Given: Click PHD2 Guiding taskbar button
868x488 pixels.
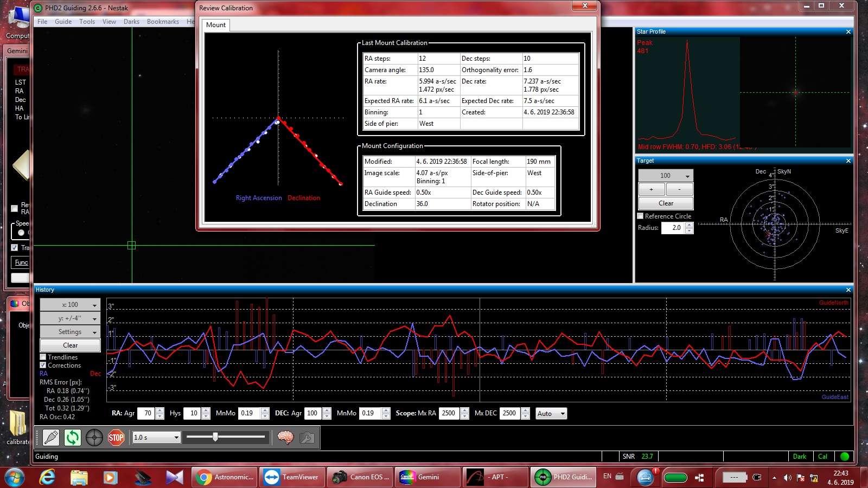Looking at the screenshot, I should [x=563, y=477].
